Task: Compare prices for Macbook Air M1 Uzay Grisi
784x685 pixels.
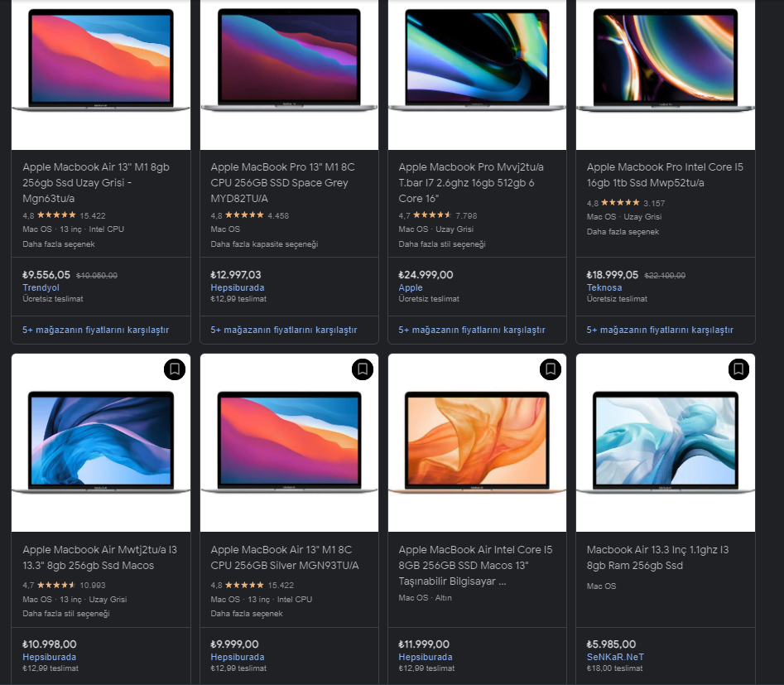Action: pos(95,330)
